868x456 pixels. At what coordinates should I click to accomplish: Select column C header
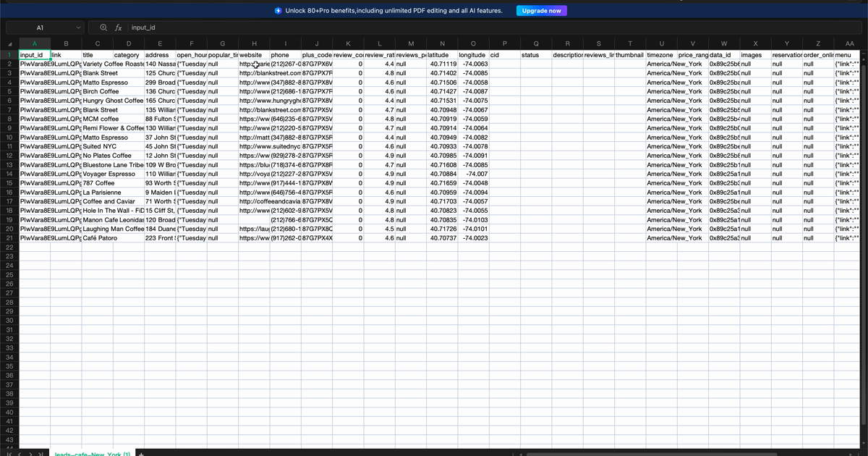98,45
